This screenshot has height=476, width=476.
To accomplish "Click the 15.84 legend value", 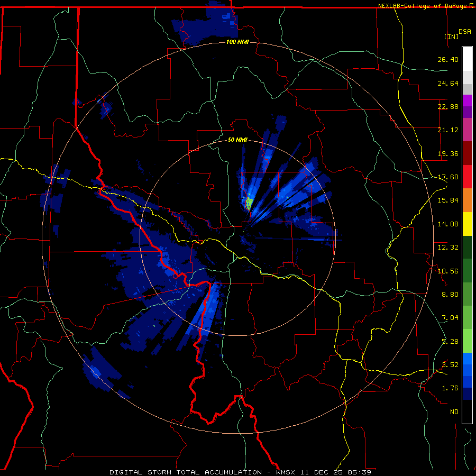I will point(448,200).
